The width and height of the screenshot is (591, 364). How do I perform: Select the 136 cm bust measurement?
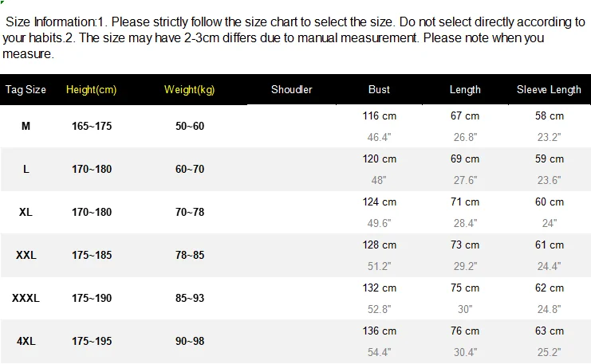[x=380, y=331]
